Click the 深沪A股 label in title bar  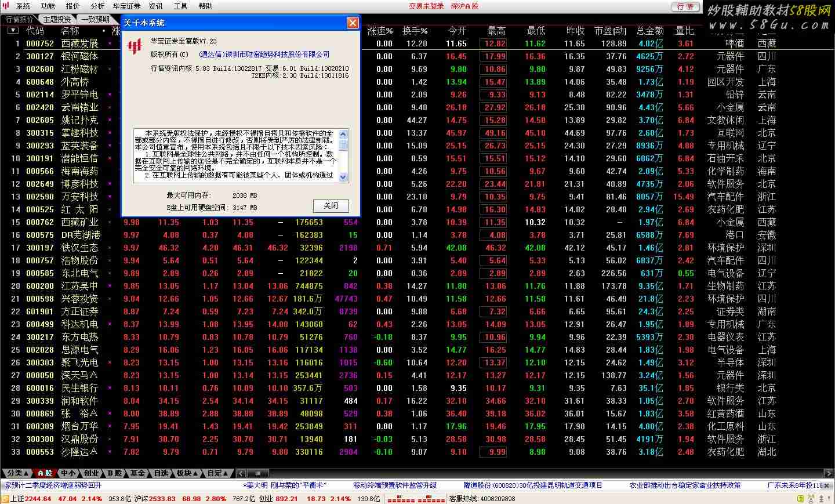click(465, 6)
